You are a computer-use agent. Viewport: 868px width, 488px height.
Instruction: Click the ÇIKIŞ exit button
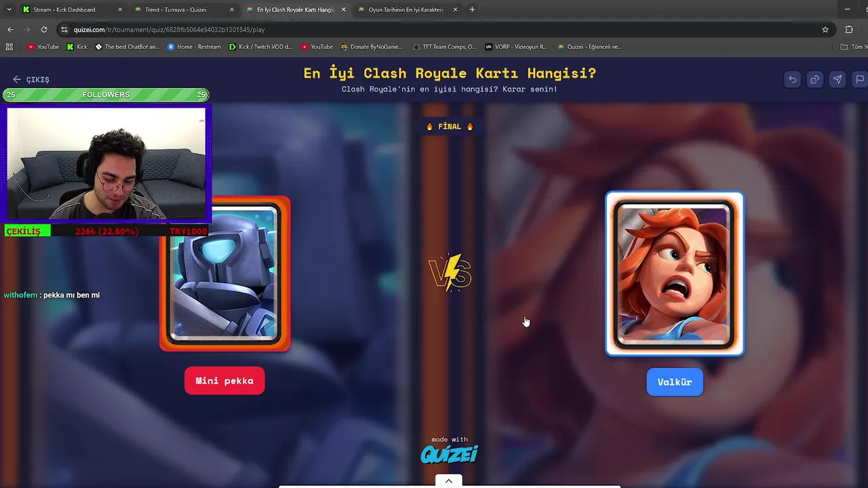point(31,79)
